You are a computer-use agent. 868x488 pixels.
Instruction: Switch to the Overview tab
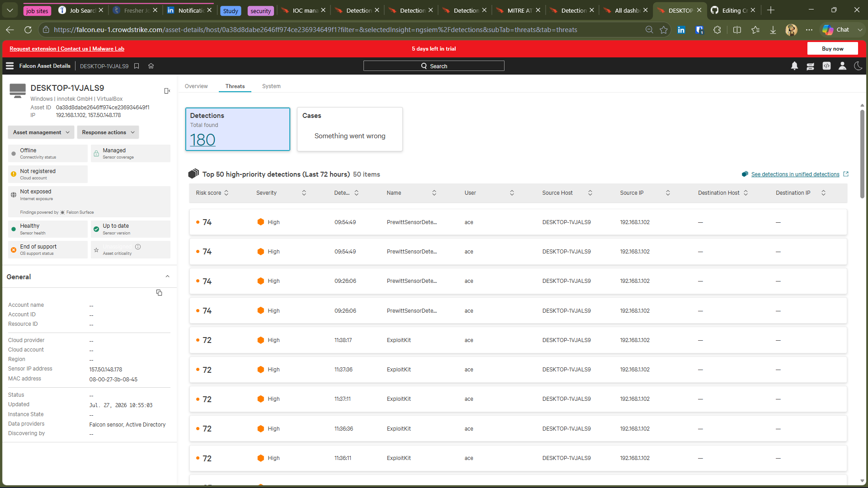(196, 86)
